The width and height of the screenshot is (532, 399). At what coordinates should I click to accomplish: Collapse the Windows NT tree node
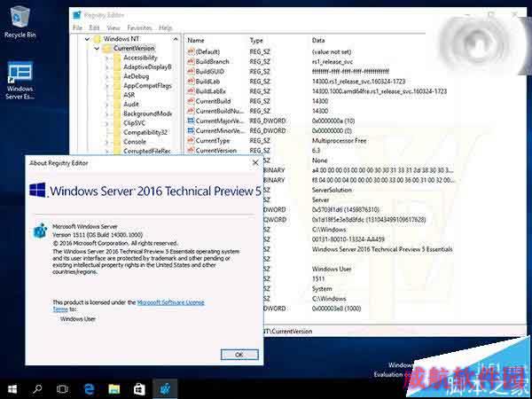(87, 39)
